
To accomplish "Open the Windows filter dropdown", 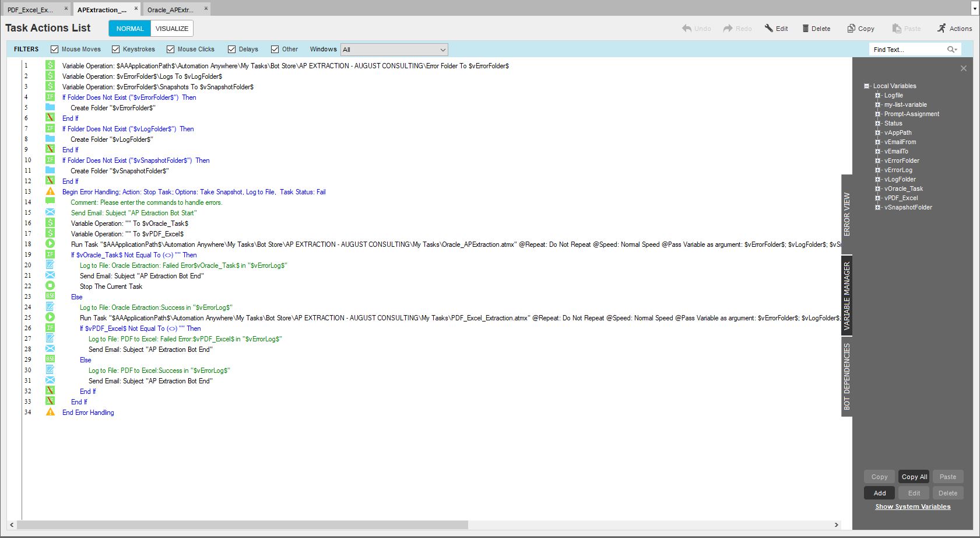I will [x=394, y=50].
